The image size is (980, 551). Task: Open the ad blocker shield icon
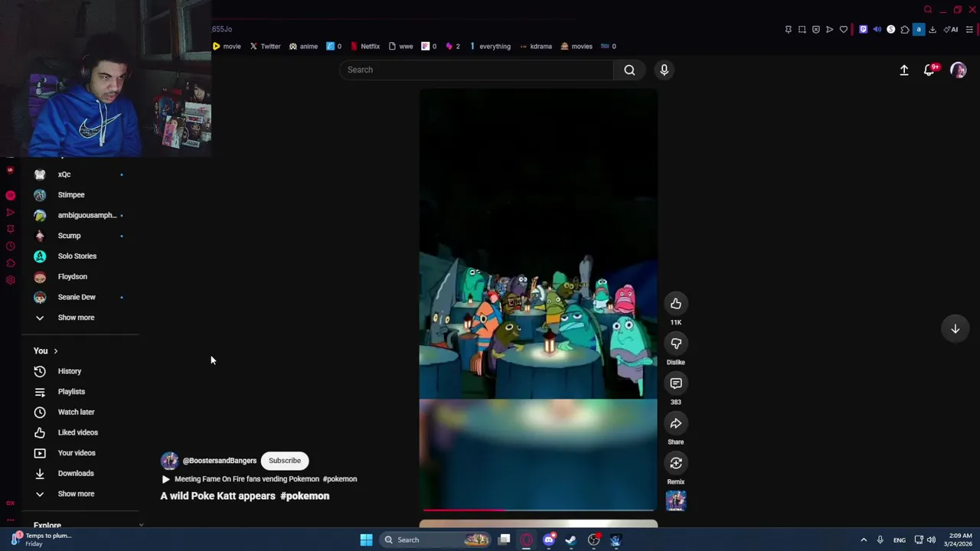pyautogui.click(x=816, y=29)
